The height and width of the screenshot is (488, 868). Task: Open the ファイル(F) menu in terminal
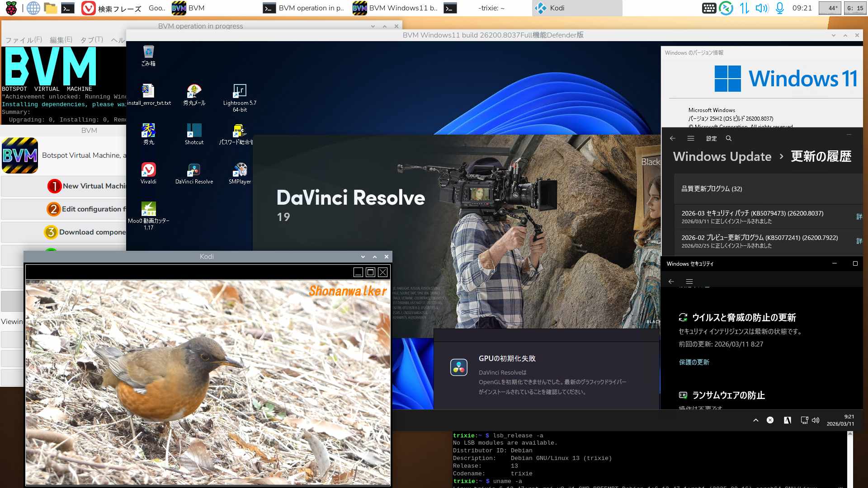pyautogui.click(x=24, y=40)
